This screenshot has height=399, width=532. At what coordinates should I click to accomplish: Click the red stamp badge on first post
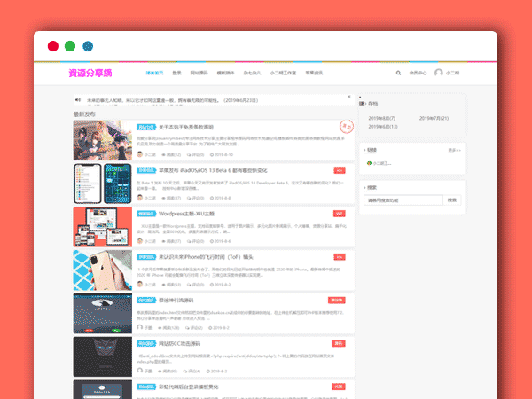pos(347,128)
